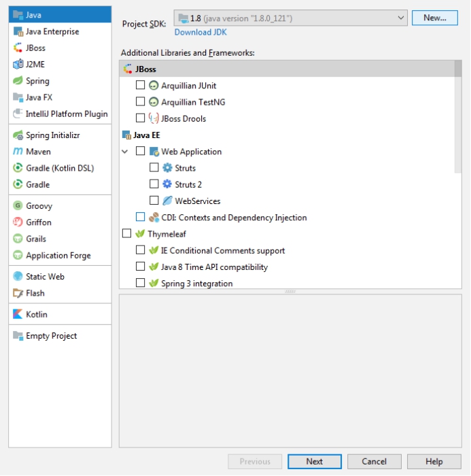
Task: Check the Struts checkbox
Action: pyautogui.click(x=154, y=167)
